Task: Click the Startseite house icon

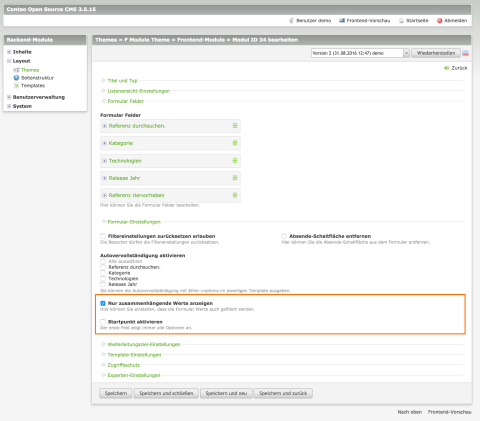Action: click(401, 21)
